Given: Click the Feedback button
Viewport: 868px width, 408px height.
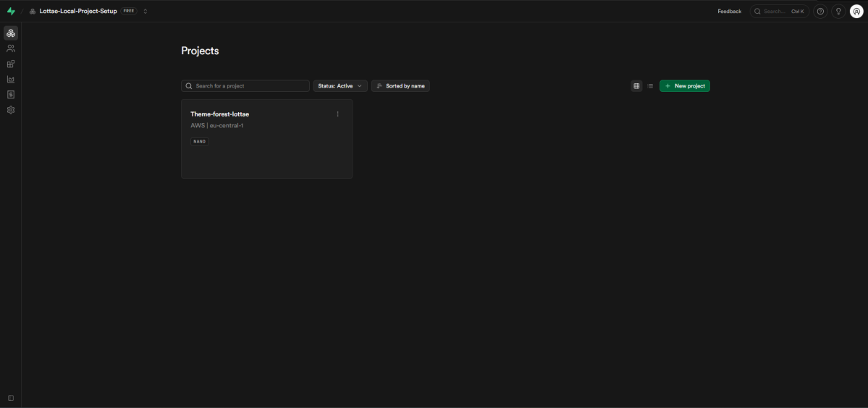Looking at the screenshot, I should click(x=730, y=11).
